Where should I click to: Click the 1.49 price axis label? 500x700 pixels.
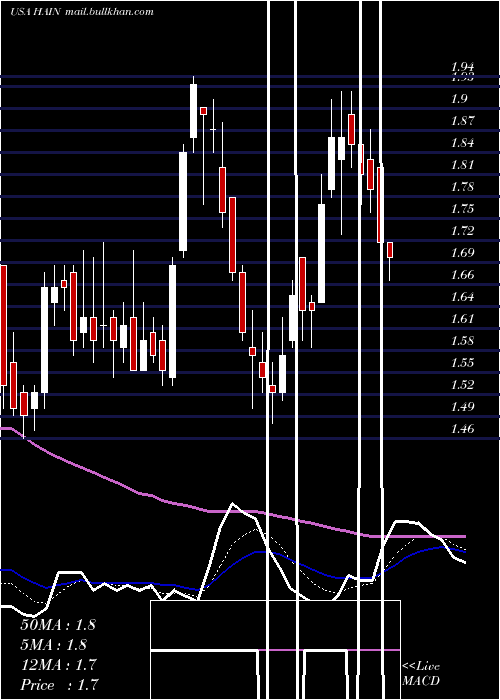coord(462,406)
